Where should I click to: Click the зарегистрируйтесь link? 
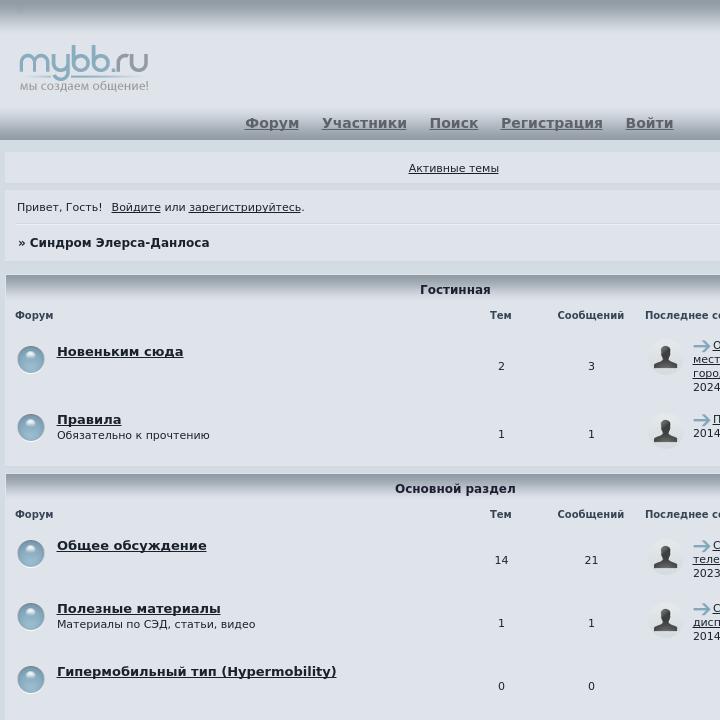pos(245,207)
